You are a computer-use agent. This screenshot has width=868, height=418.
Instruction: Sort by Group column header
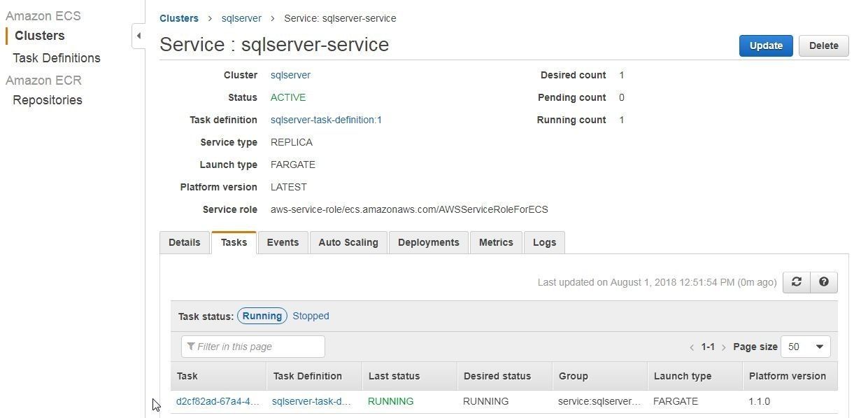(x=599, y=376)
